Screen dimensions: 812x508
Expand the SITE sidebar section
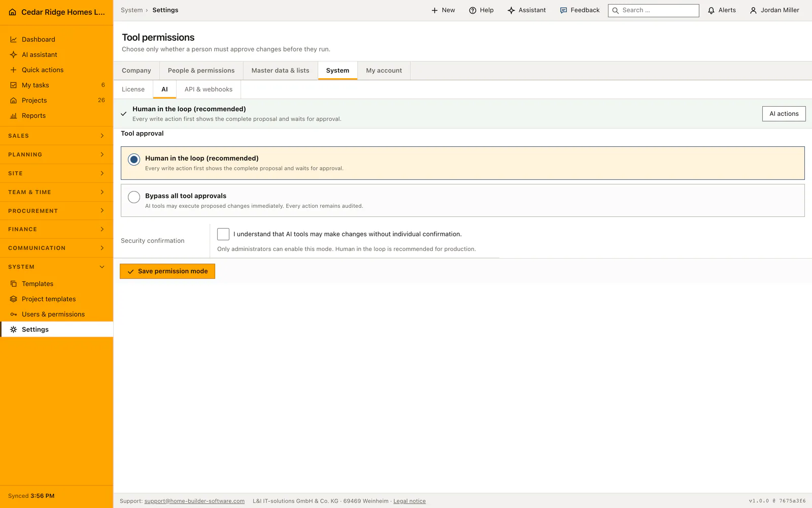pyautogui.click(x=56, y=174)
